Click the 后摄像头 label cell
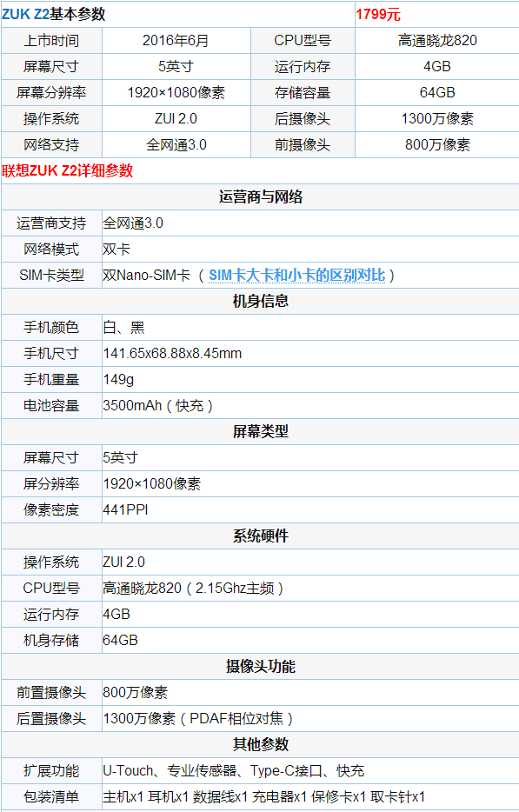 303,118
